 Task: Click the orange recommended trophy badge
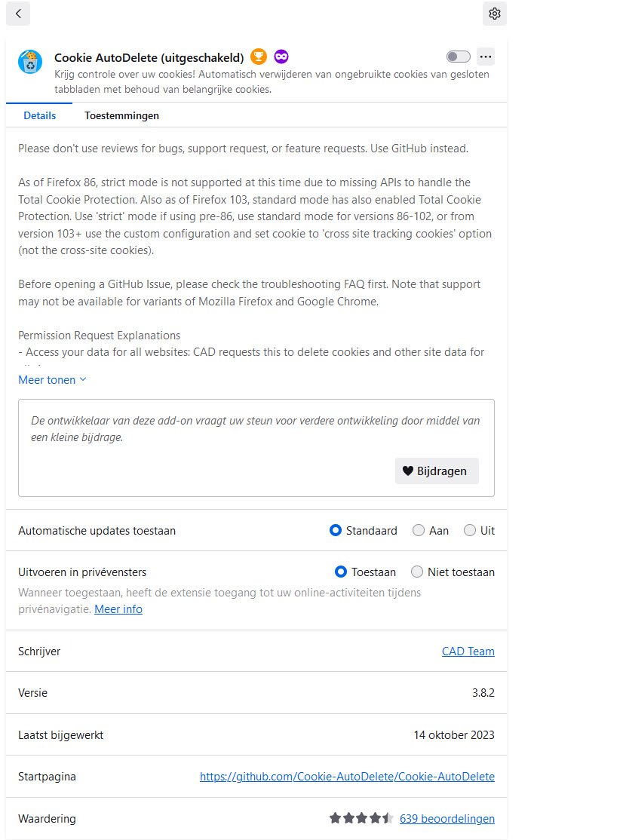pyautogui.click(x=259, y=57)
